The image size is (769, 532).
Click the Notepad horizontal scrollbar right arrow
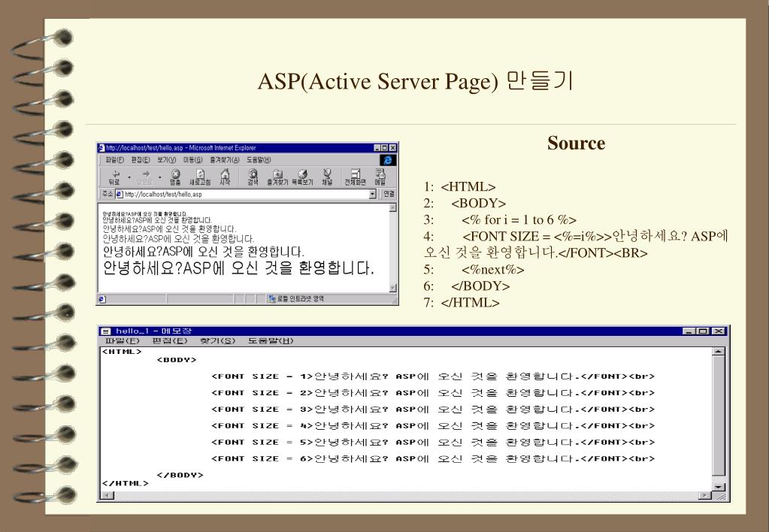[705, 496]
